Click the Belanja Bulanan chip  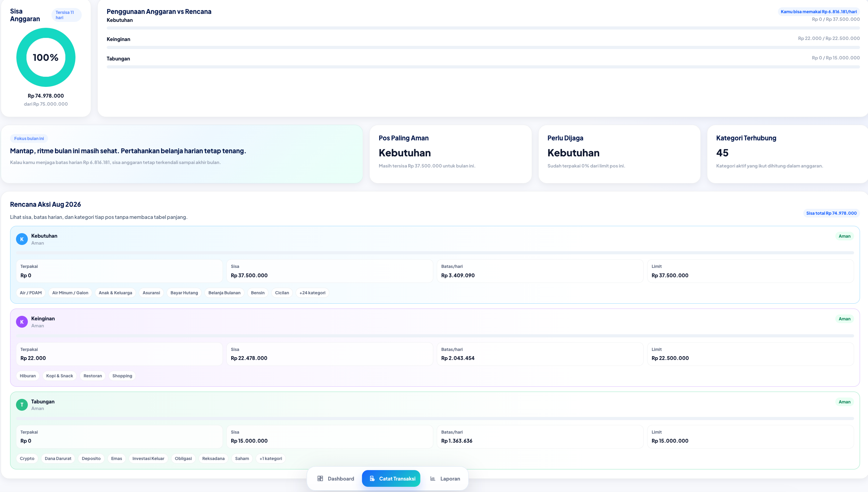(224, 293)
